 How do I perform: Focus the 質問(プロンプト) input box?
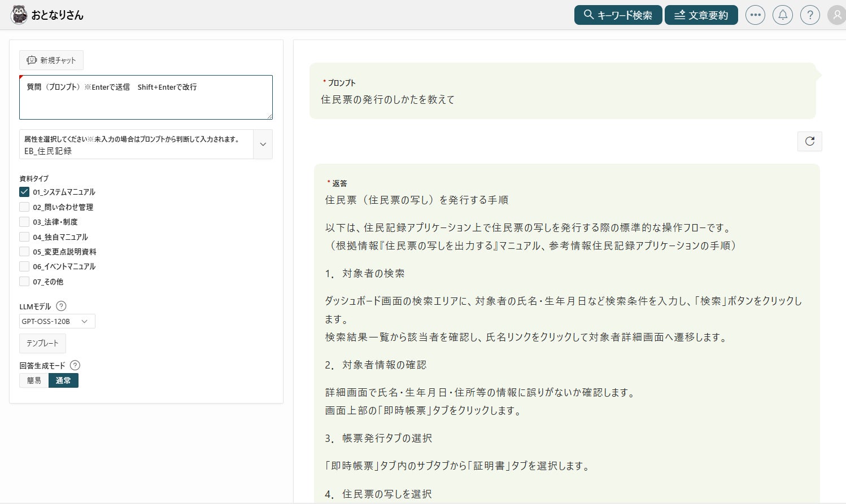(146, 102)
